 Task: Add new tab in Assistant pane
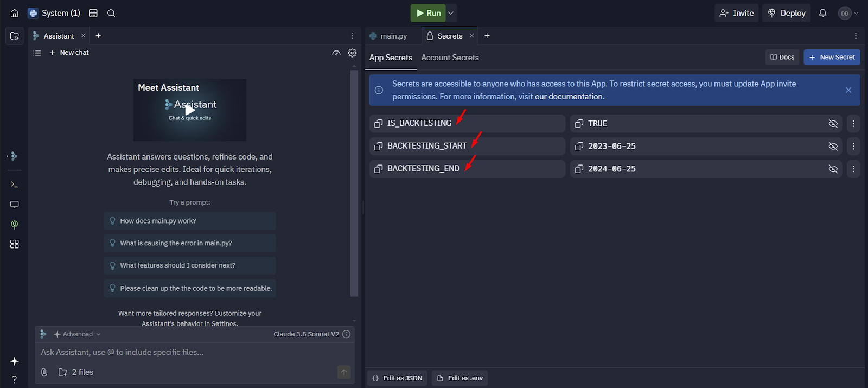click(x=98, y=36)
